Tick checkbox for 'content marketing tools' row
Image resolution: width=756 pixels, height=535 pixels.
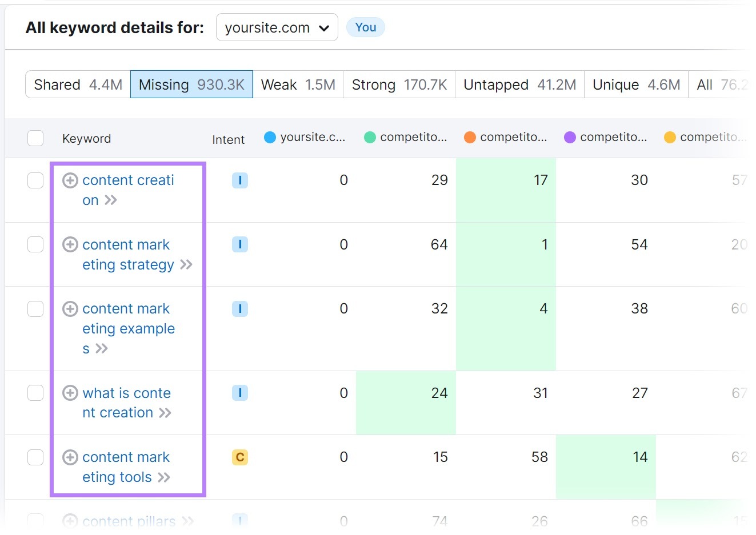35,457
